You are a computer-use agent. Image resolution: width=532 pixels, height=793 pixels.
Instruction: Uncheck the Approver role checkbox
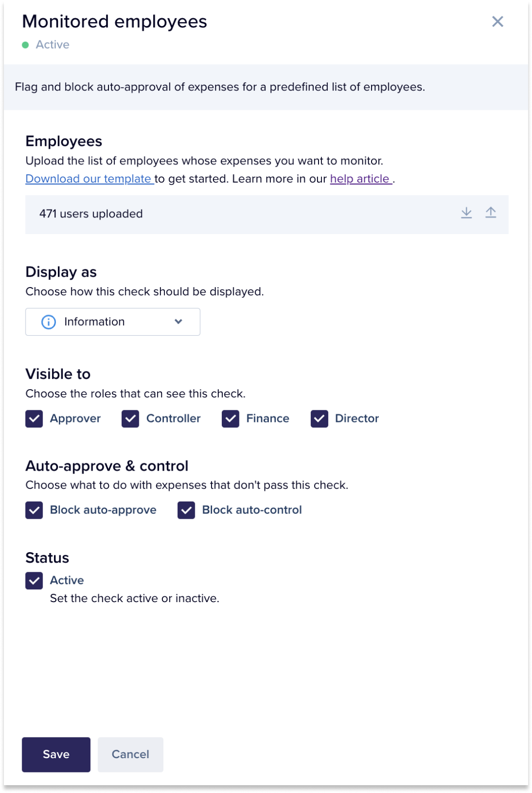coord(34,419)
